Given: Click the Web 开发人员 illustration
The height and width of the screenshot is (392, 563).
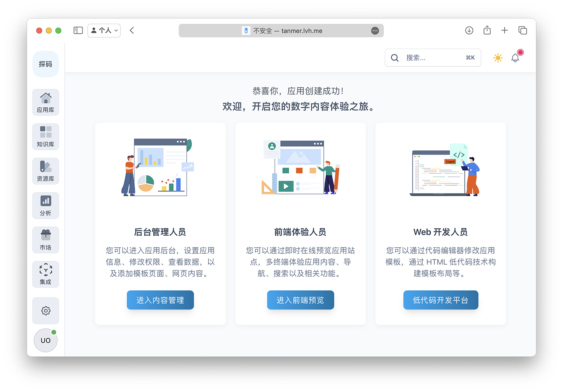Looking at the screenshot, I should pyautogui.click(x=445, y=170).
